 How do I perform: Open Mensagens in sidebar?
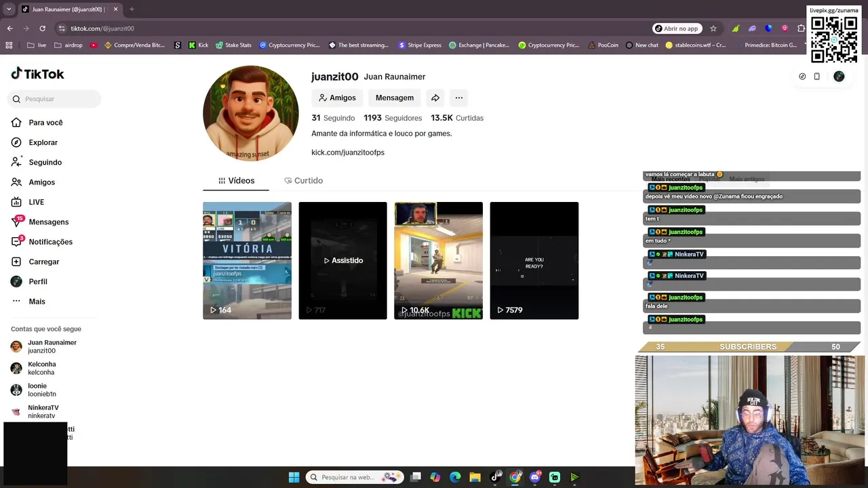40,222
